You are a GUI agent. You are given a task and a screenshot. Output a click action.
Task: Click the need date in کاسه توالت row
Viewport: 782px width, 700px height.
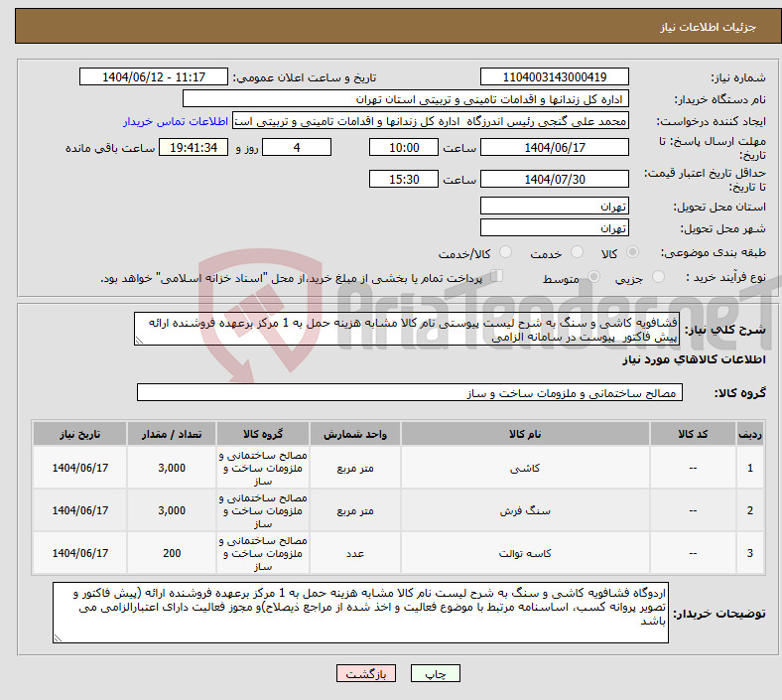click(79, 553)
